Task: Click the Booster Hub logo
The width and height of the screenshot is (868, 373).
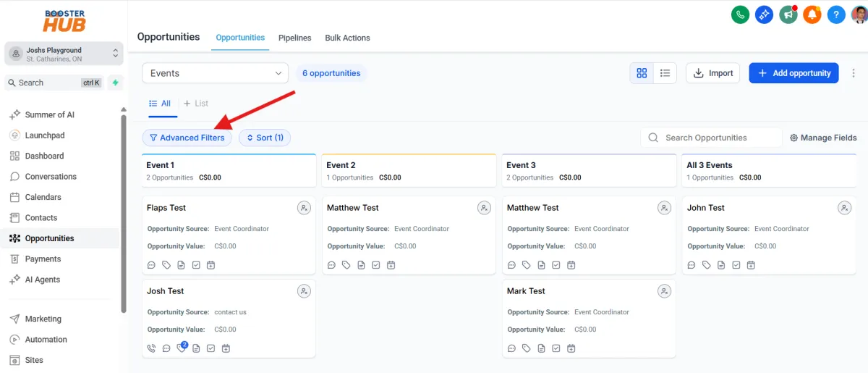Action: [64, 20]
